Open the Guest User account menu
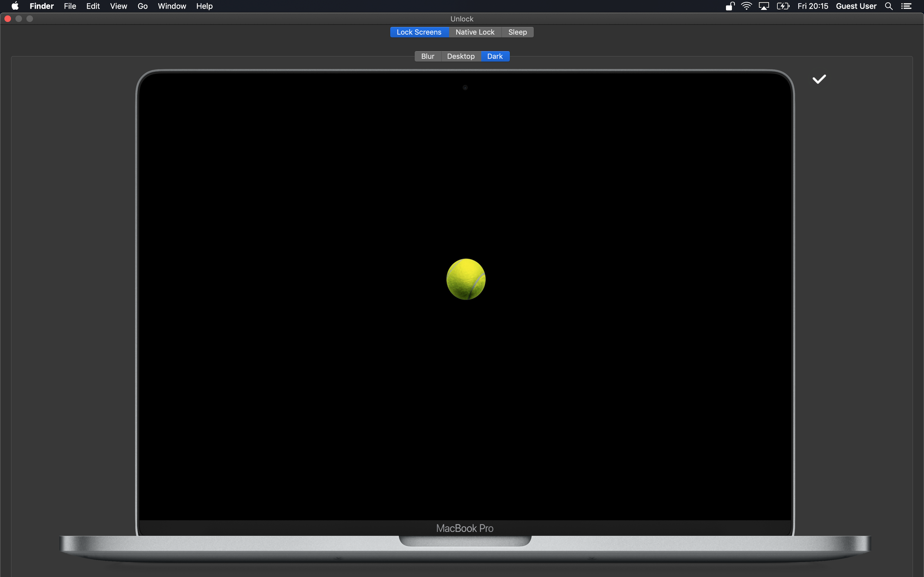Viewport: 924px width, 577px height. (856, 6)
